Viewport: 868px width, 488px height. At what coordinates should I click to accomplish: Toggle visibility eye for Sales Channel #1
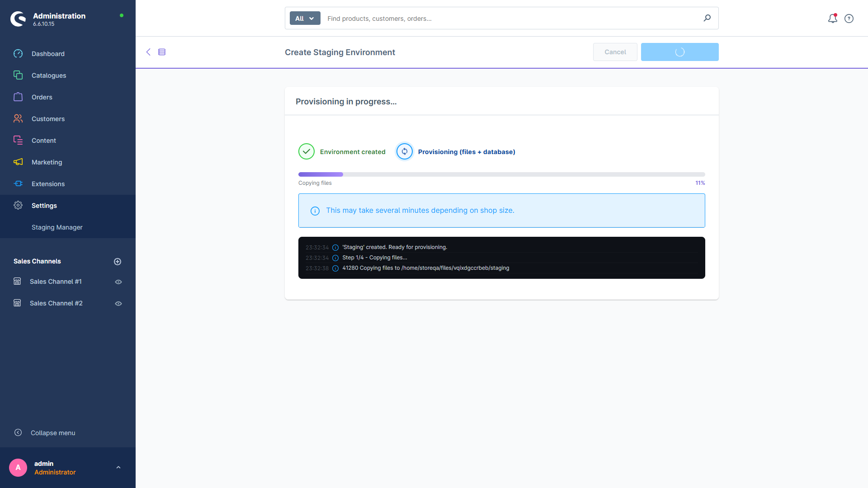click(x=118, y=282)
